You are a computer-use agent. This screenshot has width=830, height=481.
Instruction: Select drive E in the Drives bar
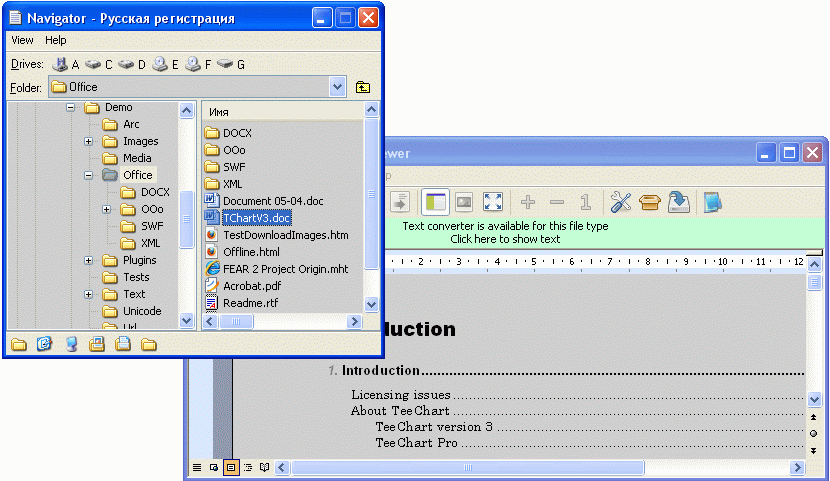click(165, 65)
